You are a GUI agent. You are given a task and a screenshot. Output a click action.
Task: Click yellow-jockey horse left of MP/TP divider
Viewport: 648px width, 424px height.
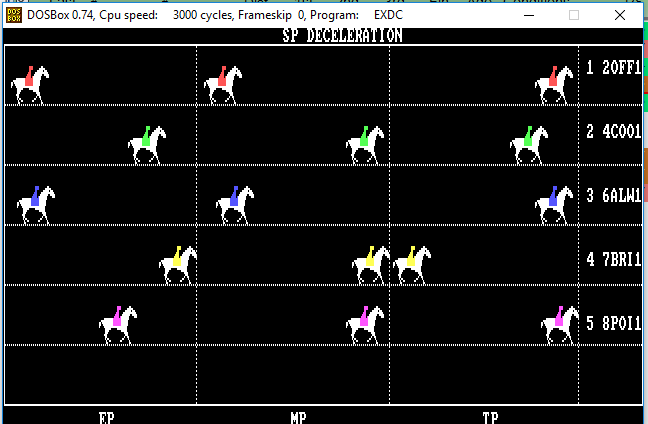[371, 265]
